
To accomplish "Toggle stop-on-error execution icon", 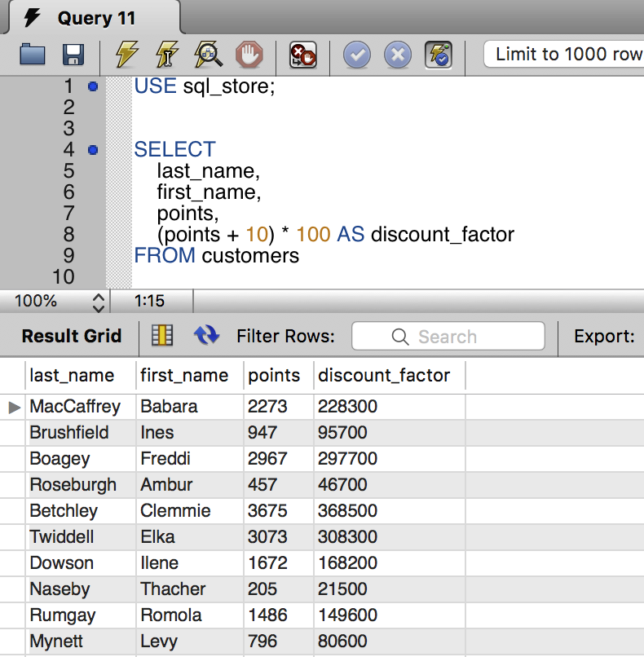I will click(x=303, y=55).
